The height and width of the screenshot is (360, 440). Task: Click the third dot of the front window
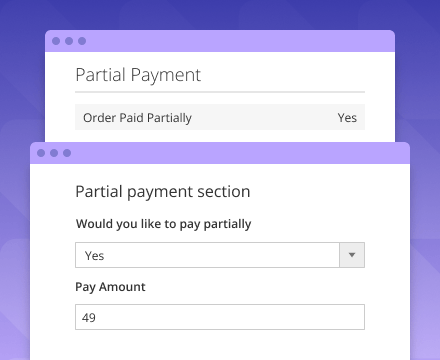[x=67, y=153]
